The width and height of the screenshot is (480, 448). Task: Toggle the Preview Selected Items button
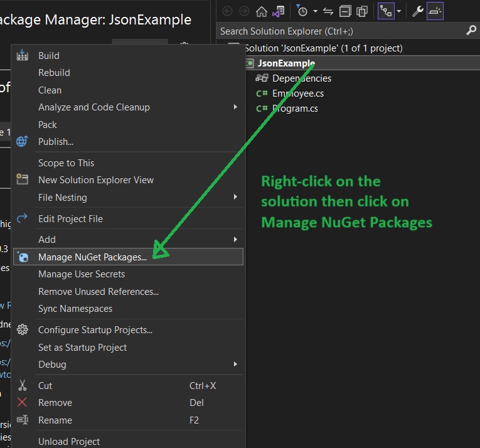(435, 11)
